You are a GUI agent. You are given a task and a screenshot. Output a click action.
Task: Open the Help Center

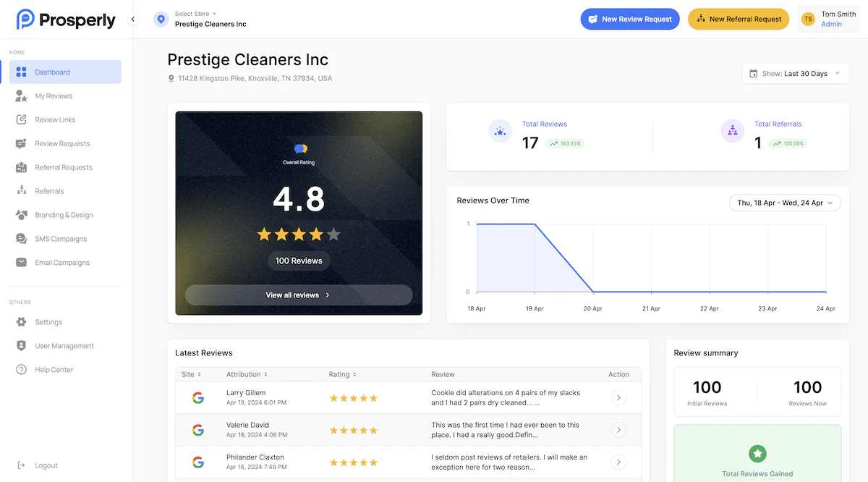(x=54, y=369)
